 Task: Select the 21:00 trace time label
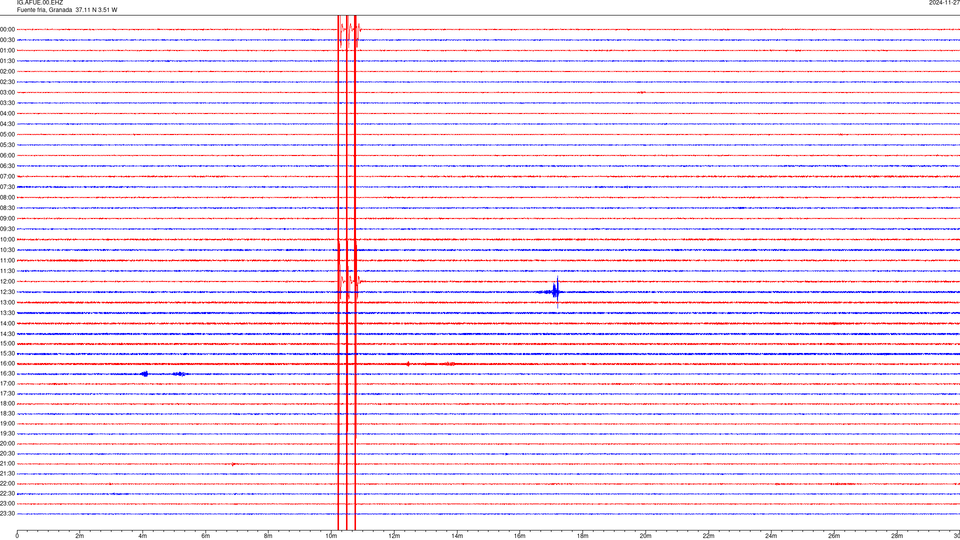[x=7, y=463]
